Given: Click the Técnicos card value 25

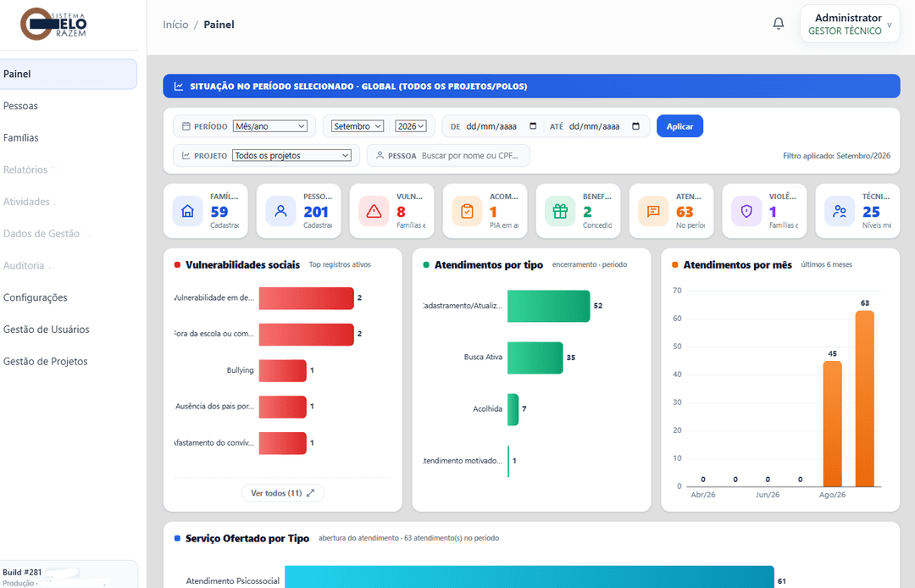Looking at the screenshot, I should (871, 212).
